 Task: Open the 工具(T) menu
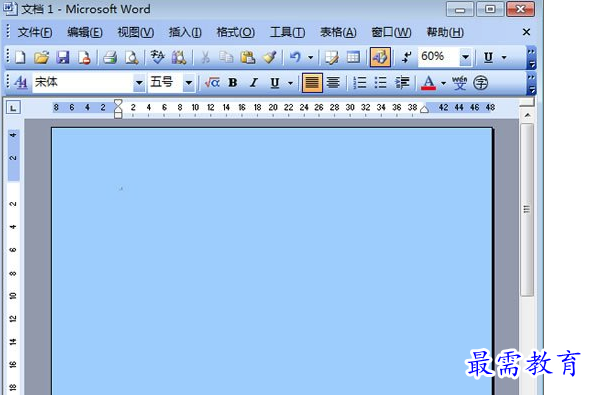287,32
